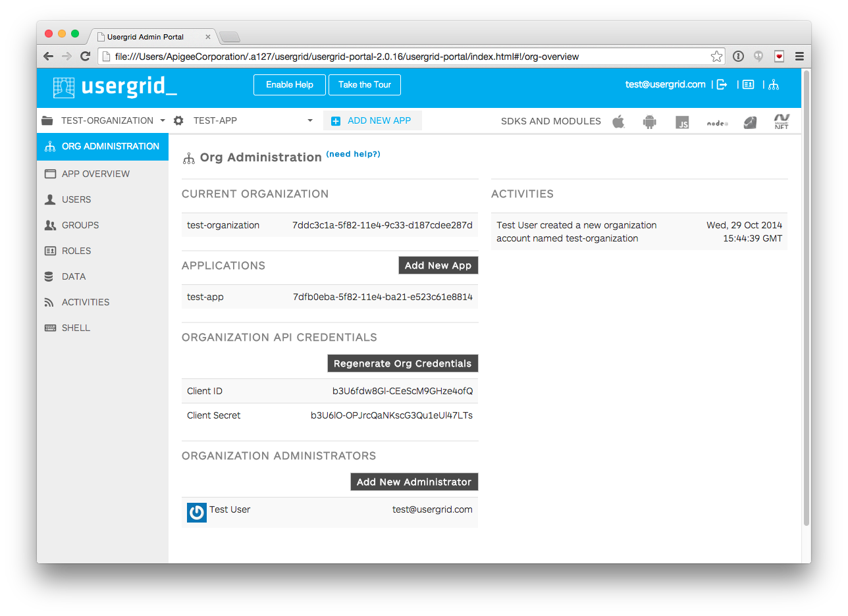Click the test-organization name text

tap(223, 225)
